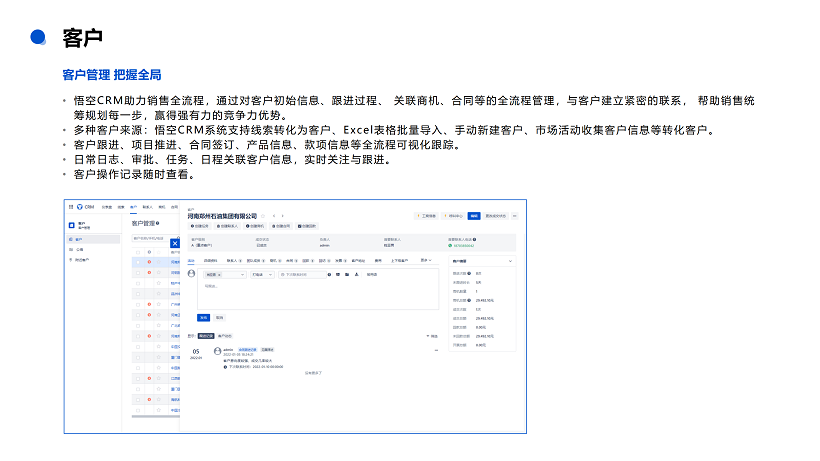Viewport: 820px width, 461px height.
Task: Open the 商机 top navigation tab
Action: pos(162,207)
